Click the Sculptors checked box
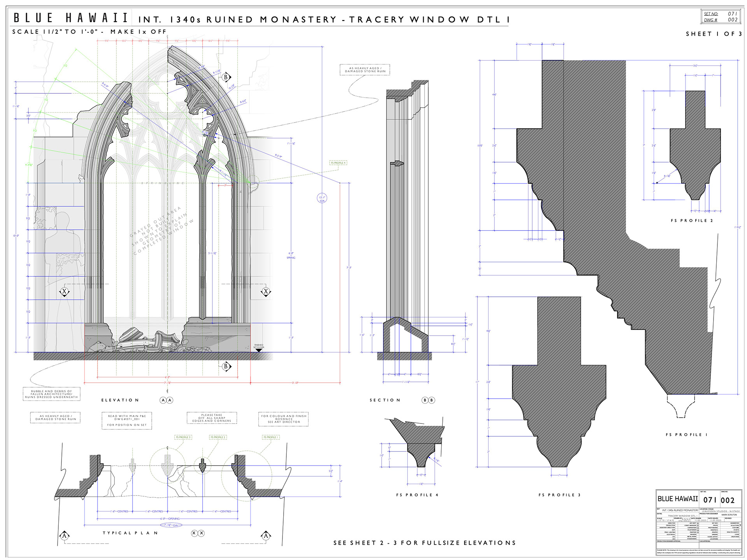 coord(740,525)
